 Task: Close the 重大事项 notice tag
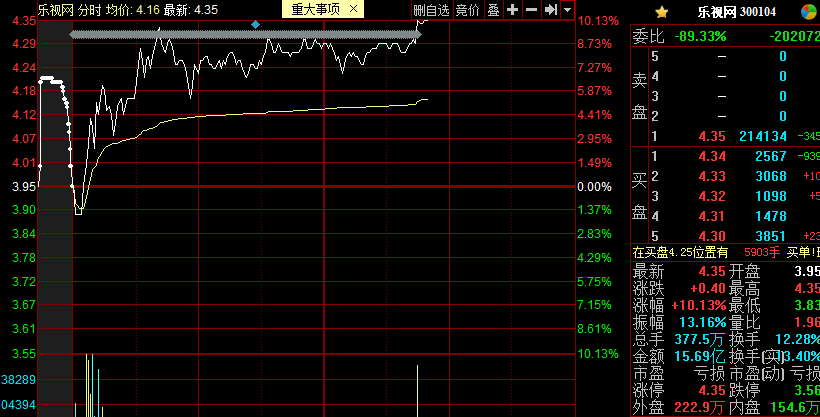[x=353, y=10]
